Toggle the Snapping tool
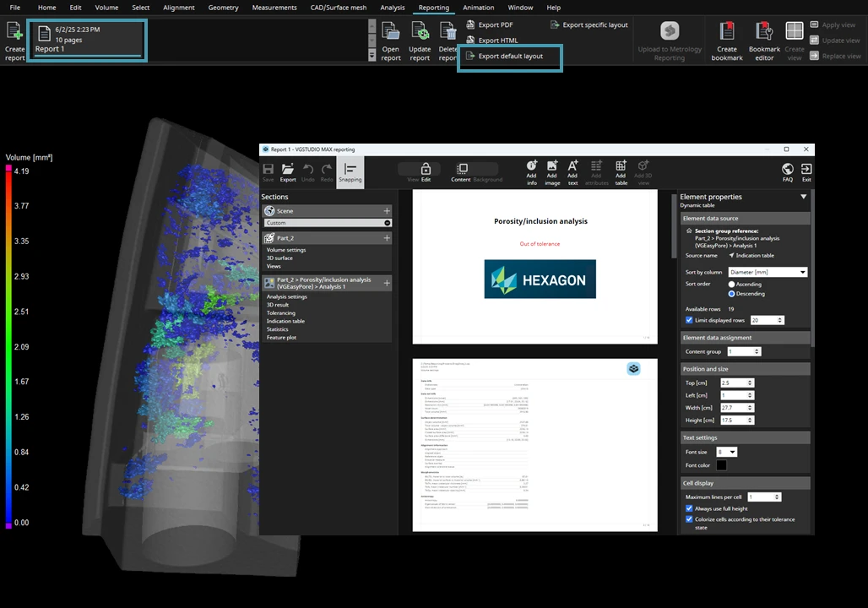 350,170
